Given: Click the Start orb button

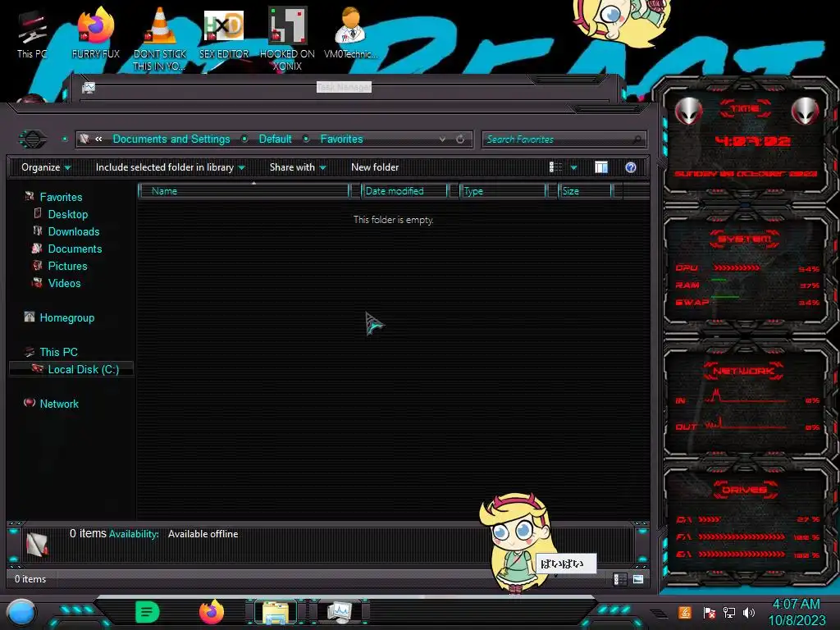Looking at the screenshot, I should (x=21, y=613).
